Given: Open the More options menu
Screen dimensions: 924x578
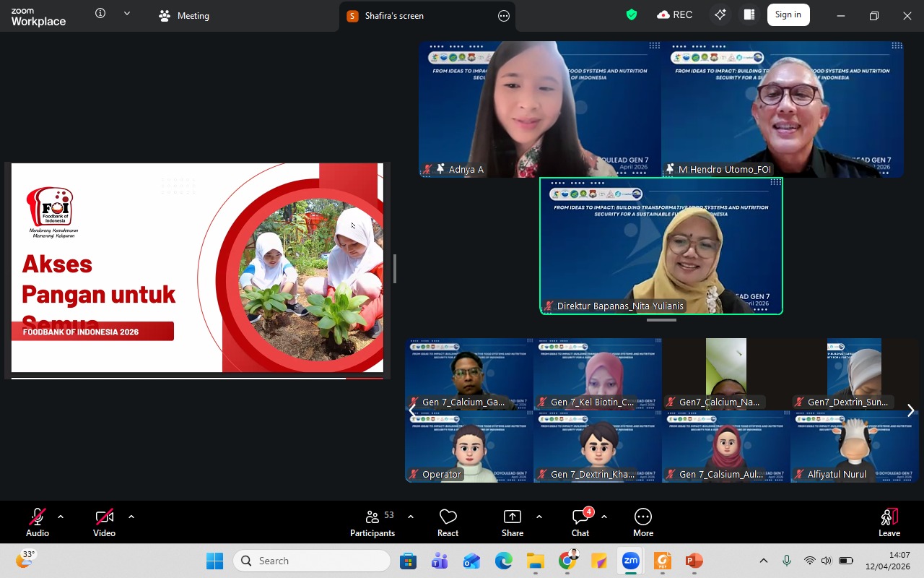Looking at the screenshot, I should [642, 522].
